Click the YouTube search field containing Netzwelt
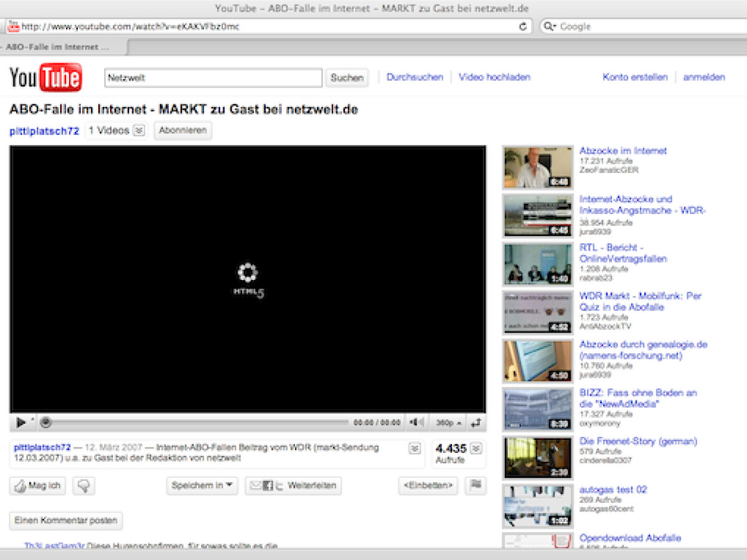The height and width of the screenshot is (560, 747). [x=213, y=78]
